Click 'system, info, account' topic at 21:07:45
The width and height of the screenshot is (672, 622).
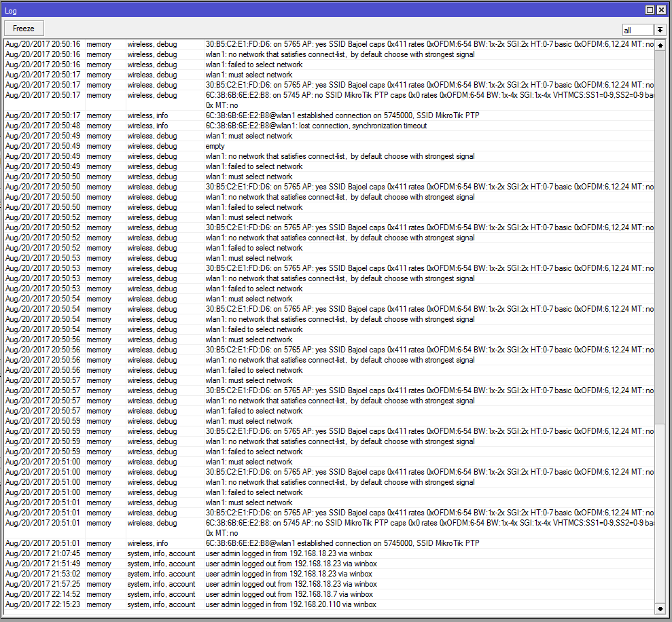coord(161,553)
